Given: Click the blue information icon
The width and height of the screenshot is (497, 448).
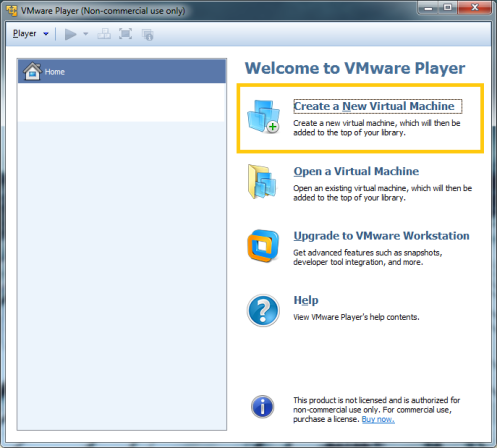Looking at the screenshot, I should pos(262,407).
